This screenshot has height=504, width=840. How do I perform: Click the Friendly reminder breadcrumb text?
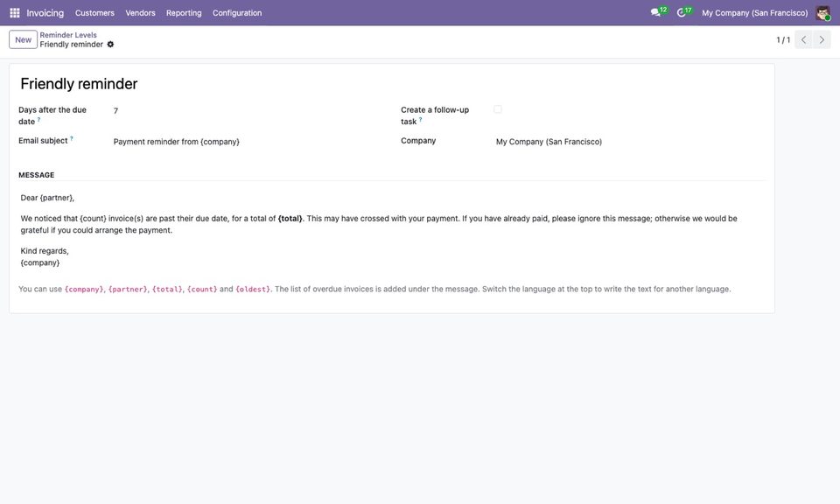(71, 45)
